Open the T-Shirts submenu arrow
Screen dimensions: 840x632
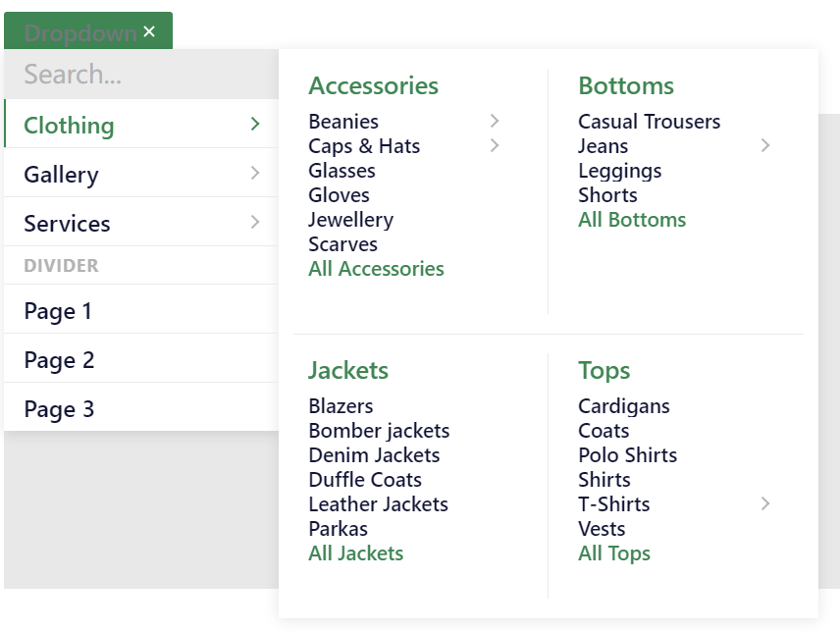pos(765,503)
